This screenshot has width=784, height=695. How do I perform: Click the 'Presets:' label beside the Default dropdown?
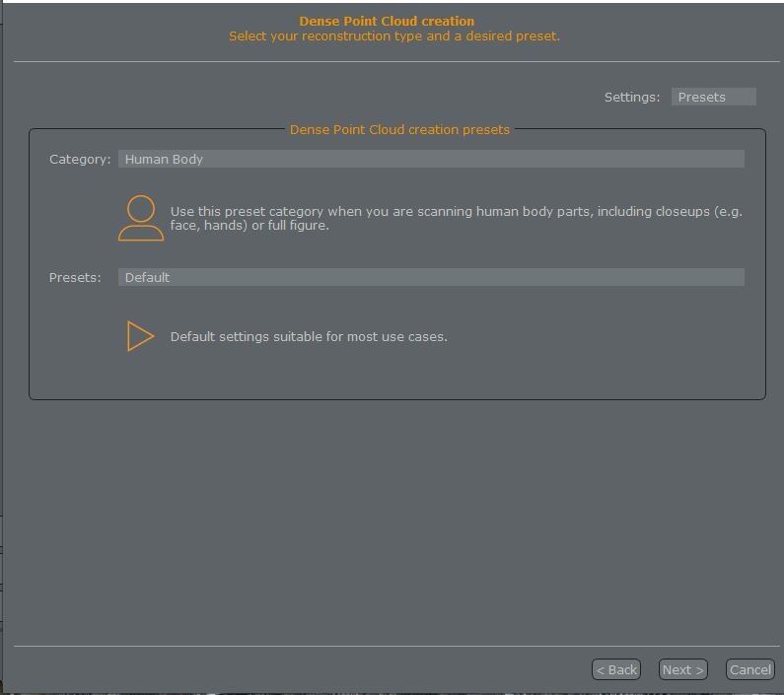tap(75, 277)
